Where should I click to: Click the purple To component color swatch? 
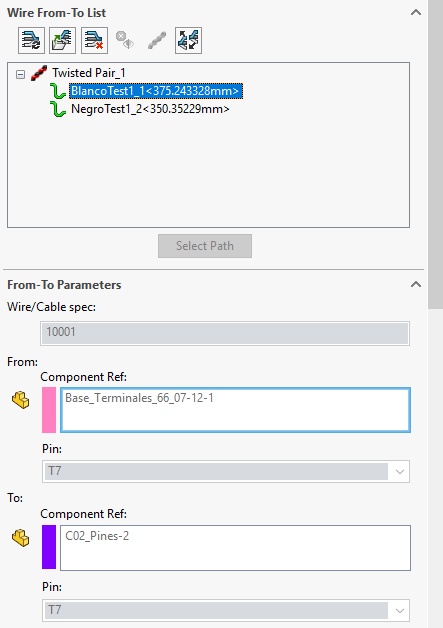tap(49, 547)
